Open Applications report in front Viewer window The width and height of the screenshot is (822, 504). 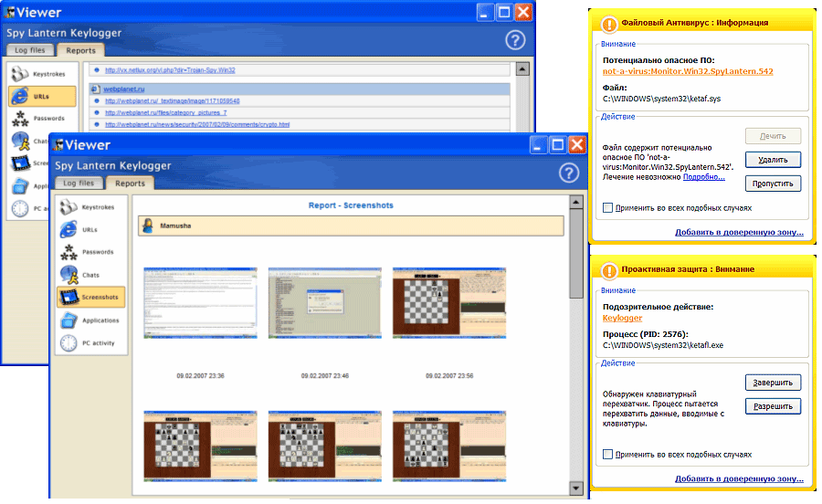click(x=91, y=320)
